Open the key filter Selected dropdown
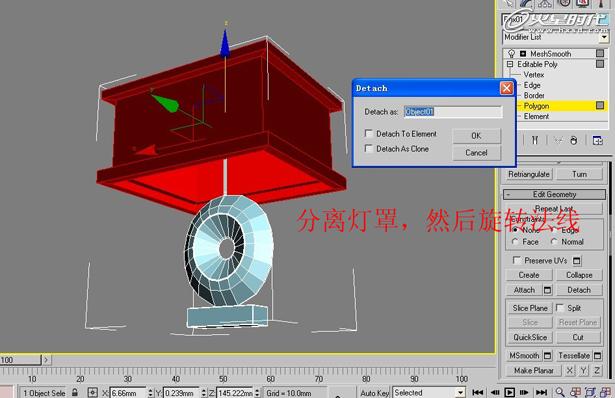Viewport: 615px width, 398px height. (x=460, y=393)
